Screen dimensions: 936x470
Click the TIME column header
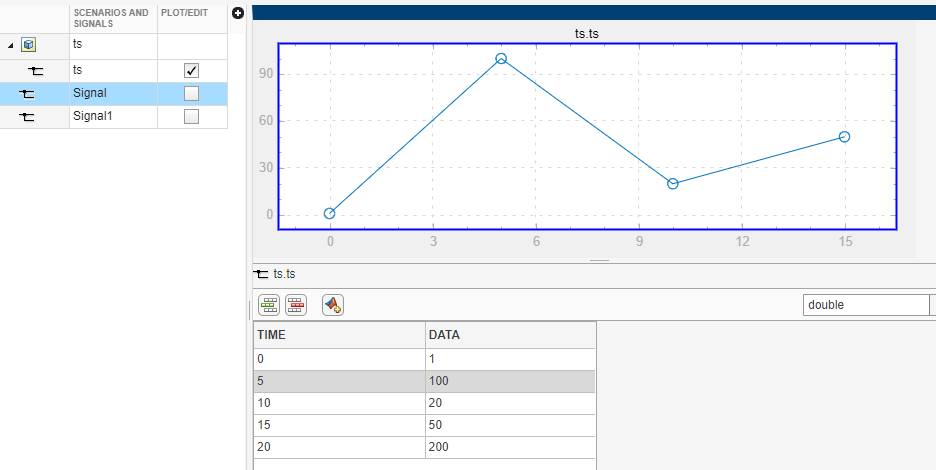[x=339, y=335]
